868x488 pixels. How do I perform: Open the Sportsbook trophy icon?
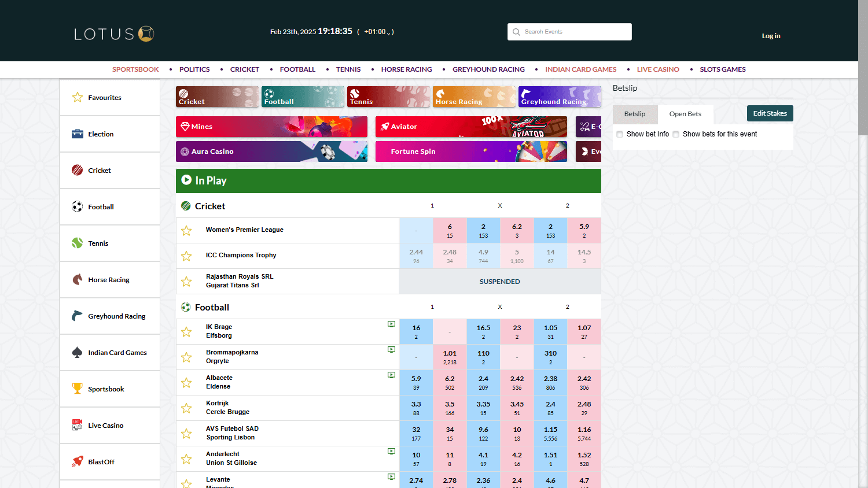78,389
